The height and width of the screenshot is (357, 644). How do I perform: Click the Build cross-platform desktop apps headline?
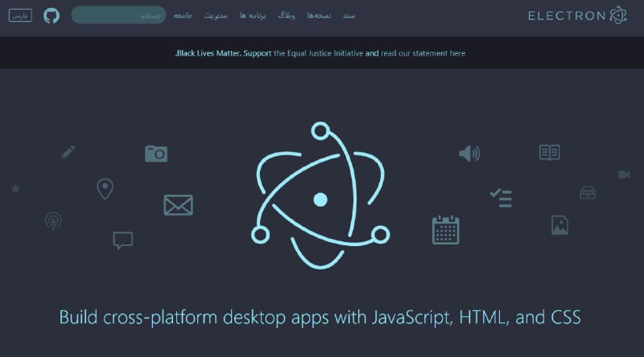320,317
